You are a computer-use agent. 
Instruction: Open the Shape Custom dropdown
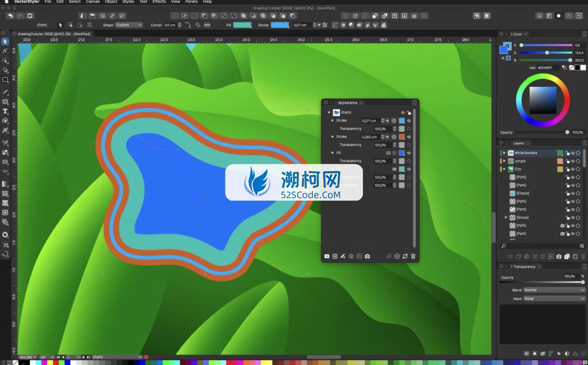(129, 25)
